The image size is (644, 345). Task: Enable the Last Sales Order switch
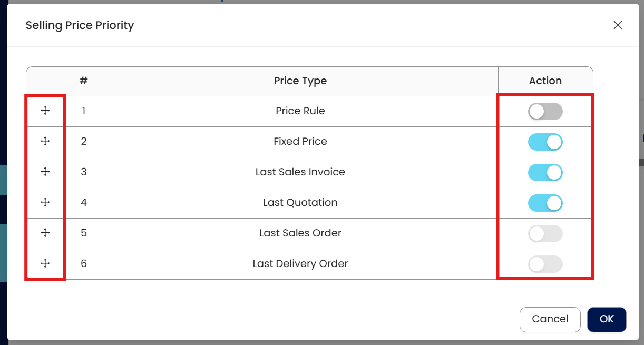coord(545,234)
